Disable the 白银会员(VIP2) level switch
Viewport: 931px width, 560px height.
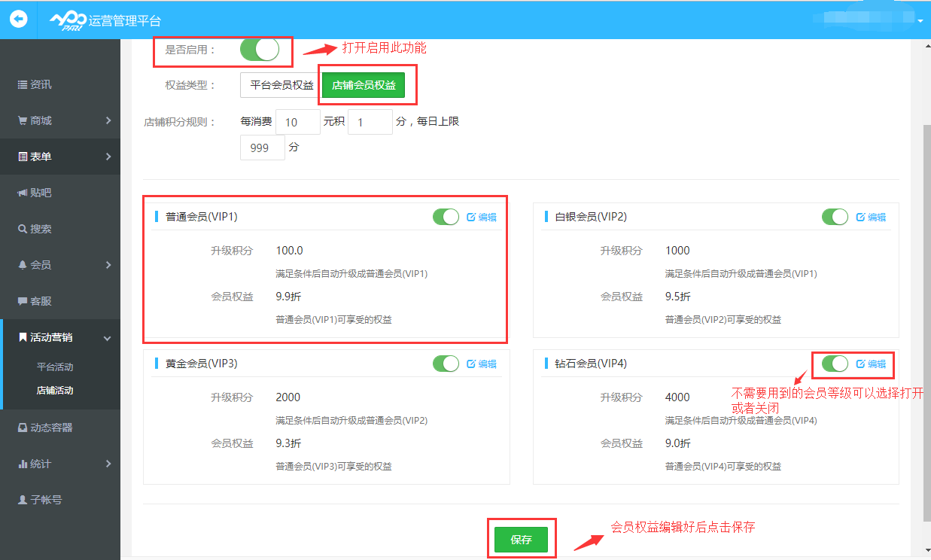[835, 217]
